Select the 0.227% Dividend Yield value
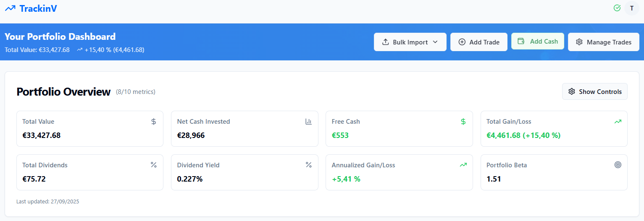This screenshot has height=221, width=644. click(x=190, y=179)
